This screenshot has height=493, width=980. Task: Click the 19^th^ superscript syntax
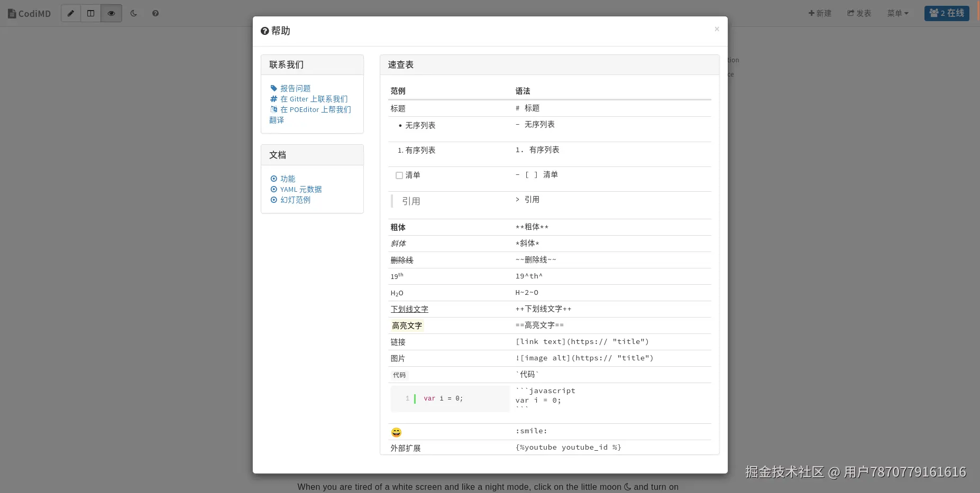(x=529, y=276)
